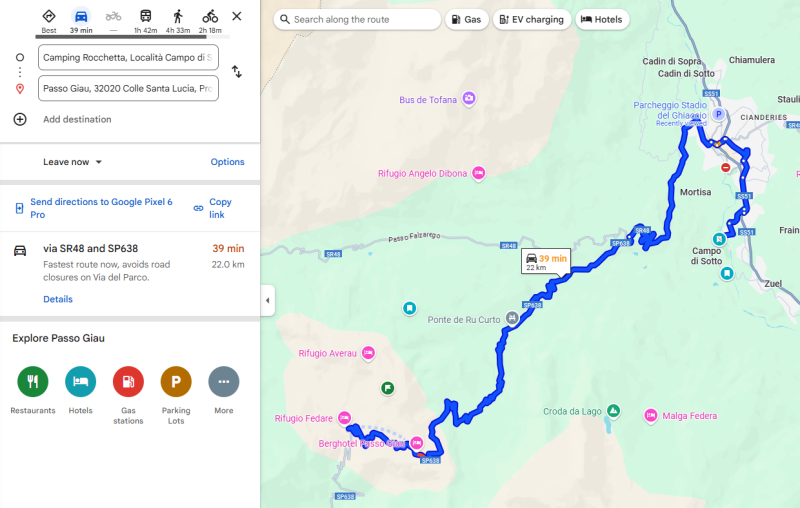Swap start and destination locations

[237, 72]
